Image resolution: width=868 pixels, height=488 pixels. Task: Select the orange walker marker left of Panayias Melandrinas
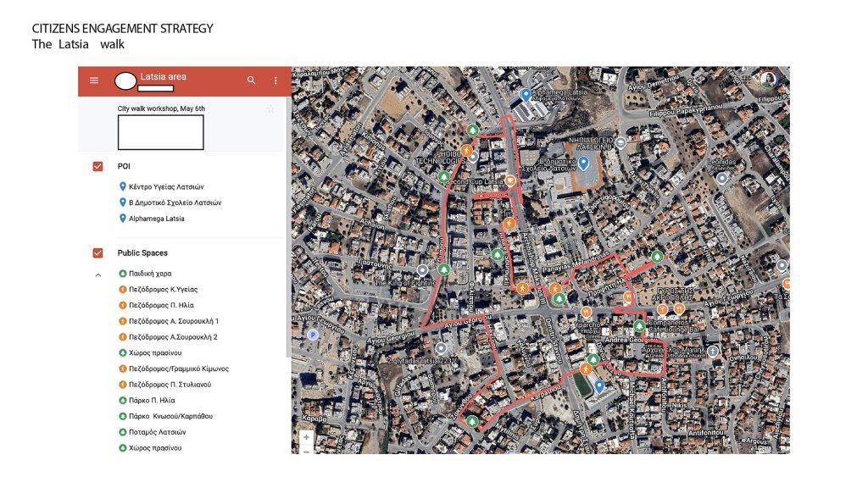coord(554,288)
